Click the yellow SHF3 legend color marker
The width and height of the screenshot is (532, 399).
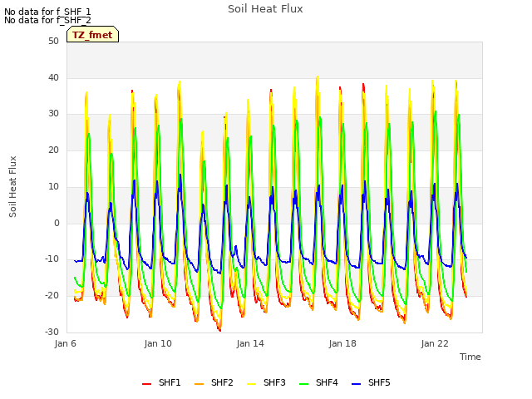pyautogui.click(x=251, y=383)
